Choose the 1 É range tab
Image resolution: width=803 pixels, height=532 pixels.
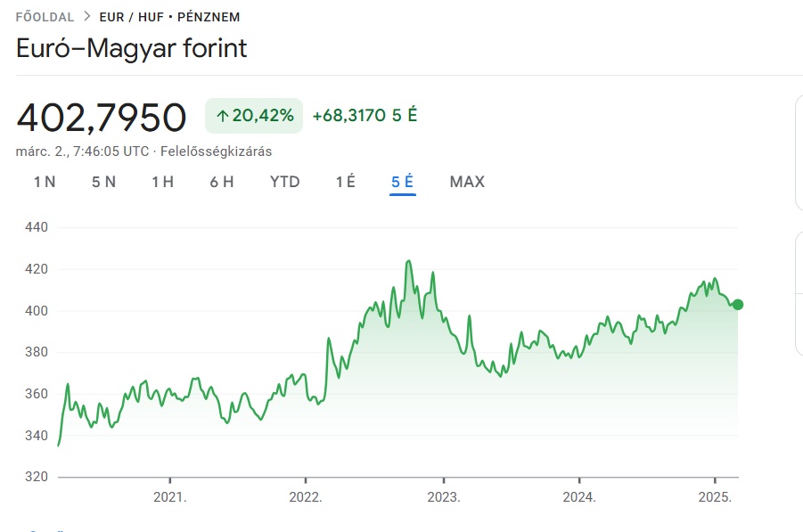pyautogui.click(x=345, y=182)
